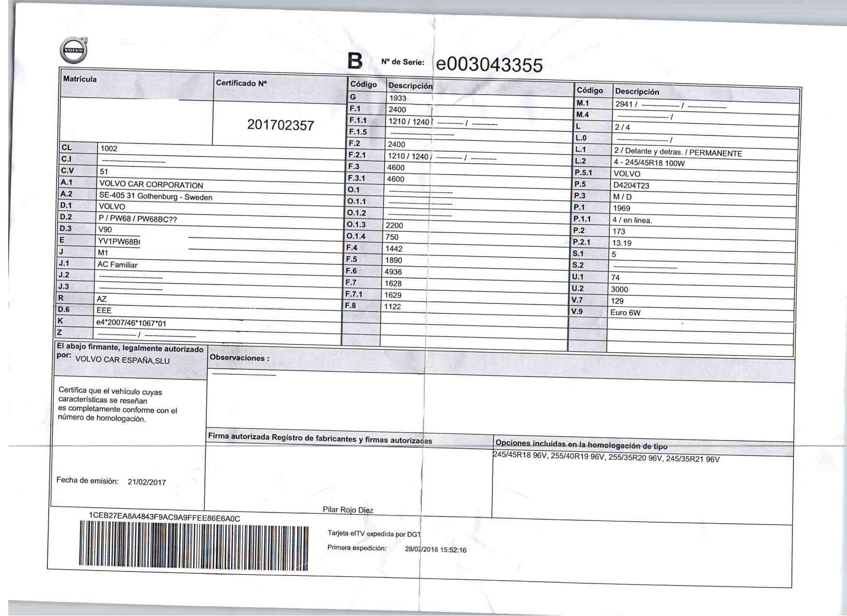Select VIN YV1PW68B in row E
This screenshot has height=616, width=847.
[119, 241]
